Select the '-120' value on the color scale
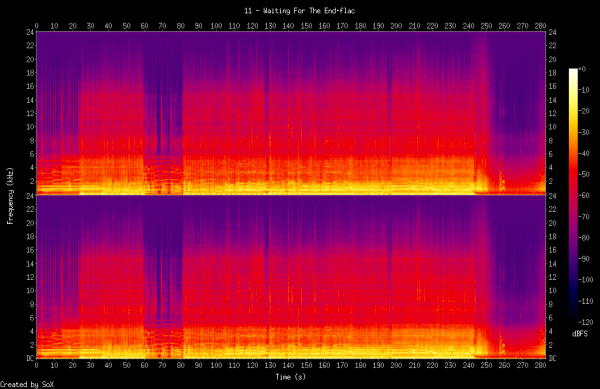The width and height of the screenshot is (600, 389). pyautogui.click(x=586, y=322)
